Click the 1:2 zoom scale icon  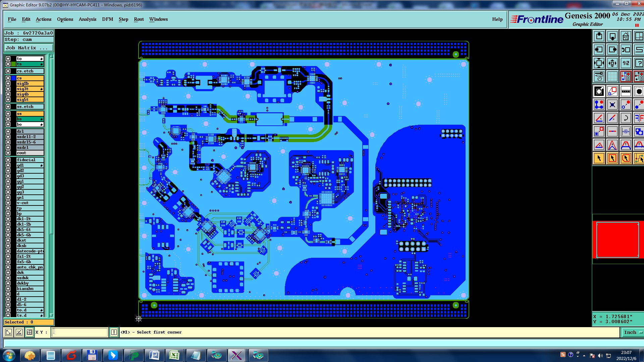[x=626, y=63]
